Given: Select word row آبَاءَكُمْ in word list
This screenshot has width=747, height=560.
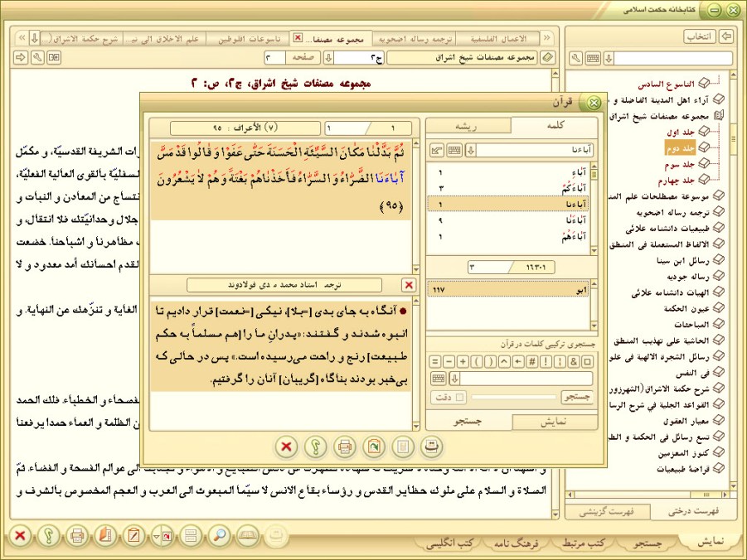Looking at the screenshot, I should pyautogui.click(x=508, y=188).
